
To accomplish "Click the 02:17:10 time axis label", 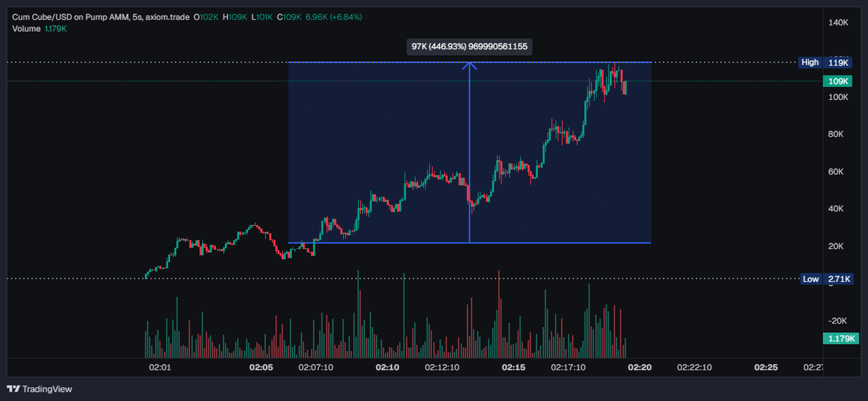I will click(x=569, y=368).
